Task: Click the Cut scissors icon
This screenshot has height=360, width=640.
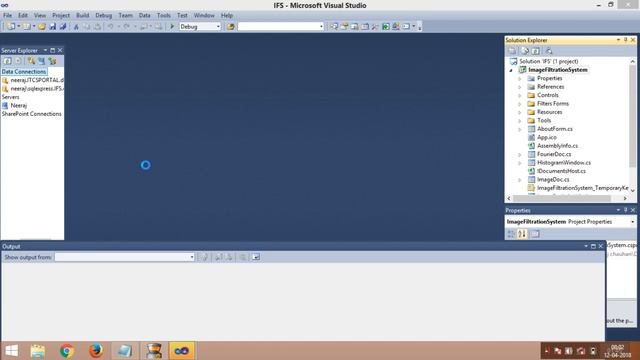Action: coord(76,27)
